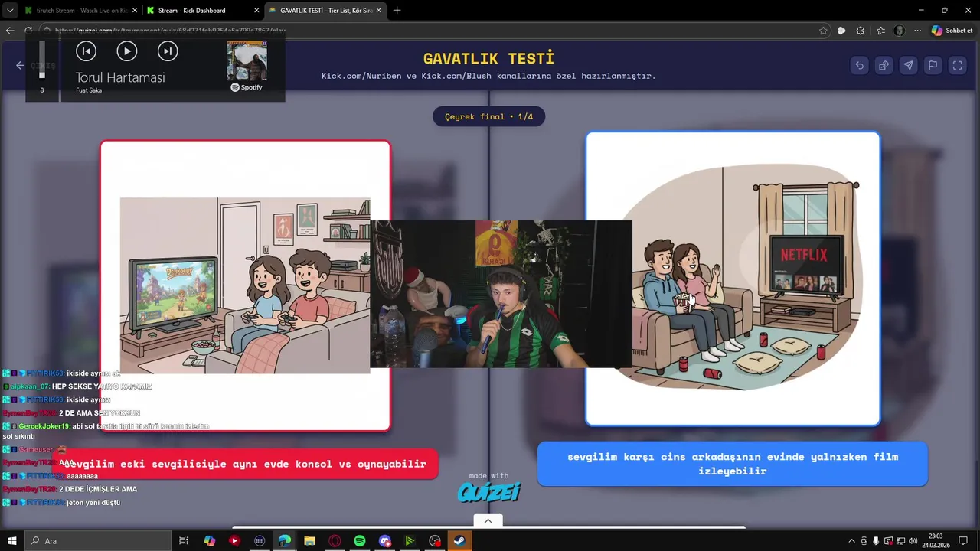
Task: Close the GAVATLIK TESTİ tab
Action: click(378, 11)
